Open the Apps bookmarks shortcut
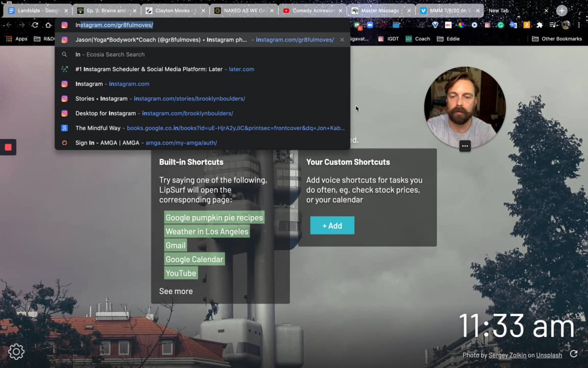 point(17,39)
